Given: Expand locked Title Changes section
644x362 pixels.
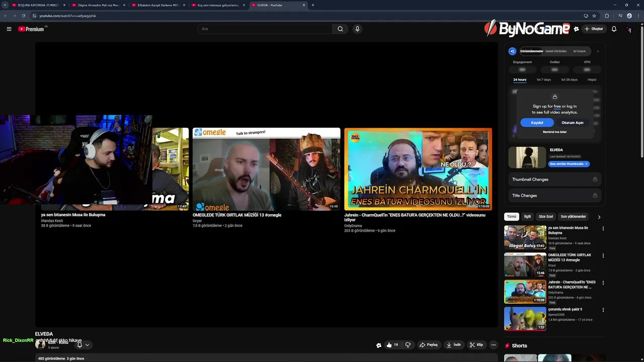Looking at the screenshot, I should point(554,196).
